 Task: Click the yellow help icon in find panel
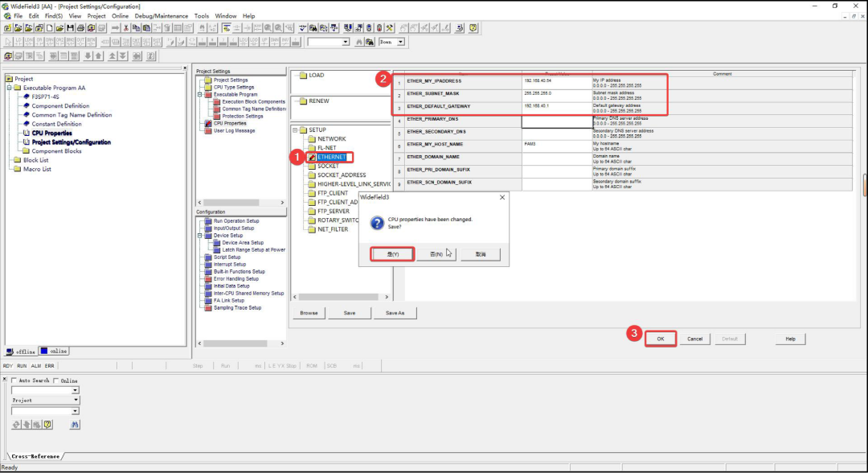[47, 424]
